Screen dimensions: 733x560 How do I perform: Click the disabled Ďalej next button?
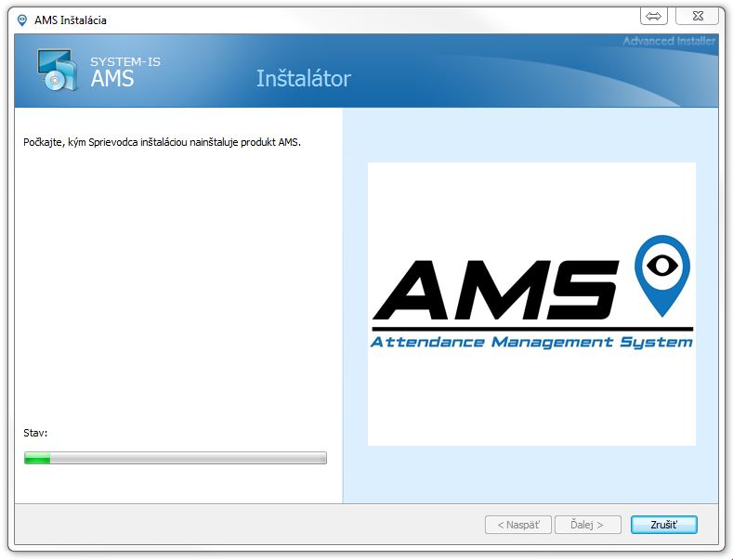588,525
